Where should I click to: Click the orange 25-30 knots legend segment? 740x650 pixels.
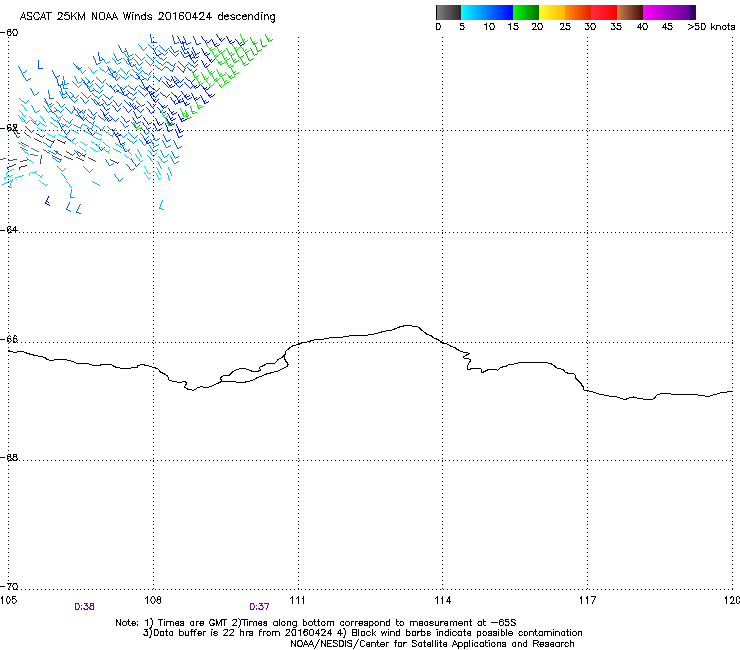click(578, 12)
